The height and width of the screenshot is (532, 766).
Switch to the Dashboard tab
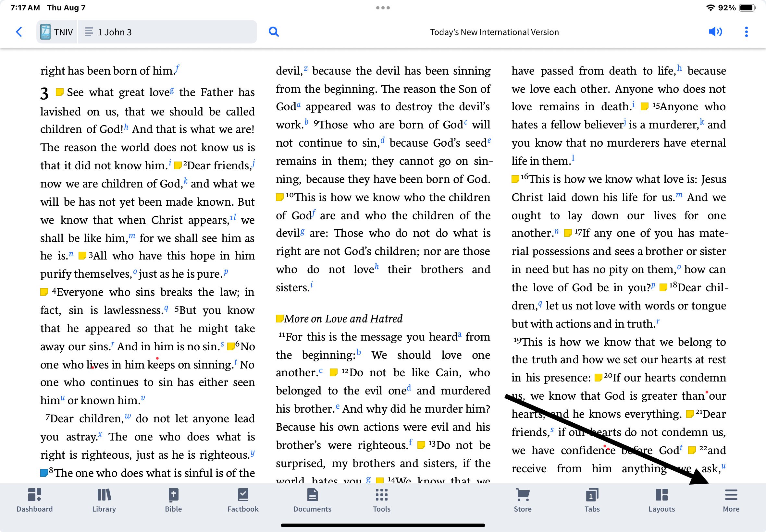pyautogui.click(x=35, y=500)
